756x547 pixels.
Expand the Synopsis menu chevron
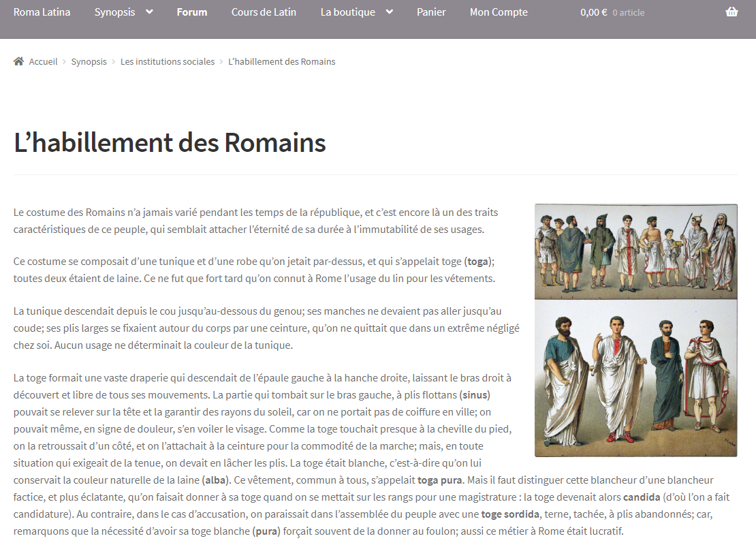(149, 12)
